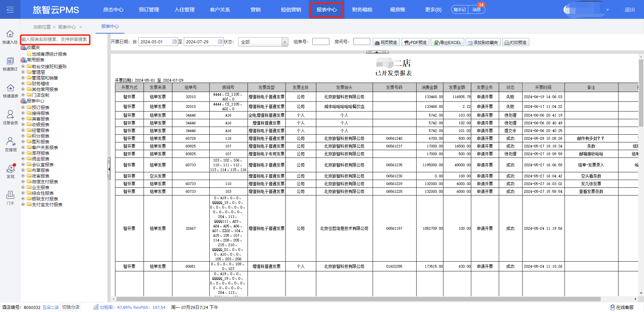Select 客户关系报表 tree item
Viewport: 644px width, 312px height.
(45, 147)
